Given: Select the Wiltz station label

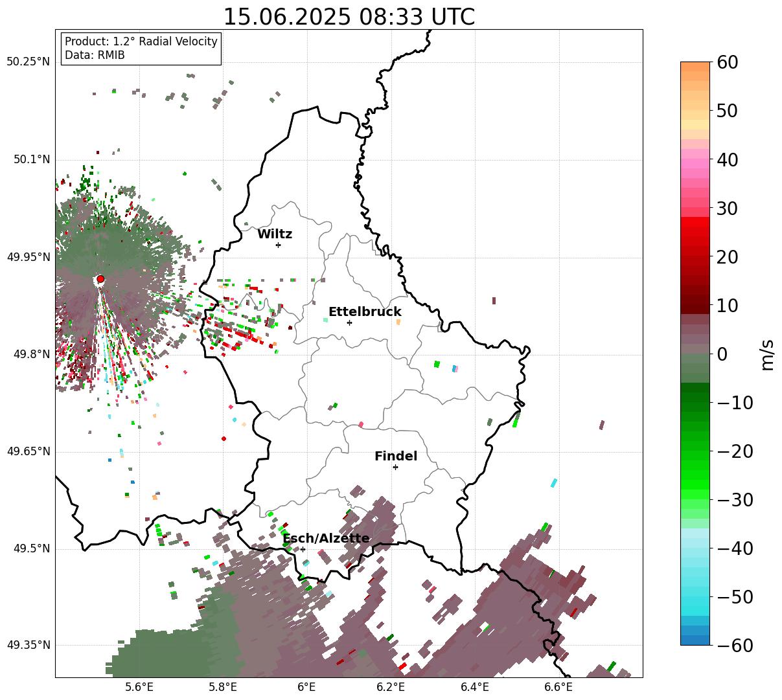Looking at the screenshot, I should click(x=275, y=234).
